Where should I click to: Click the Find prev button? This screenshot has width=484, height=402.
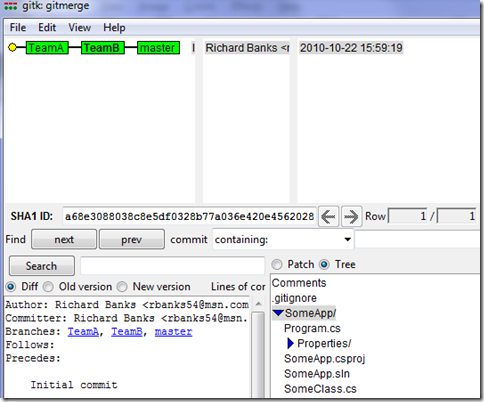[132, 239]
